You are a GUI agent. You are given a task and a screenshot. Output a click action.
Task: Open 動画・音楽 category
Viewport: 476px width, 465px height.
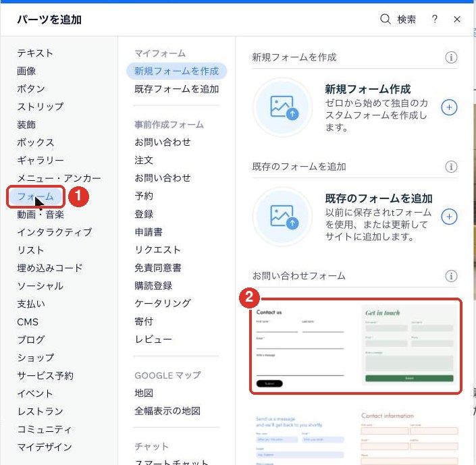[x=41, y=215]
